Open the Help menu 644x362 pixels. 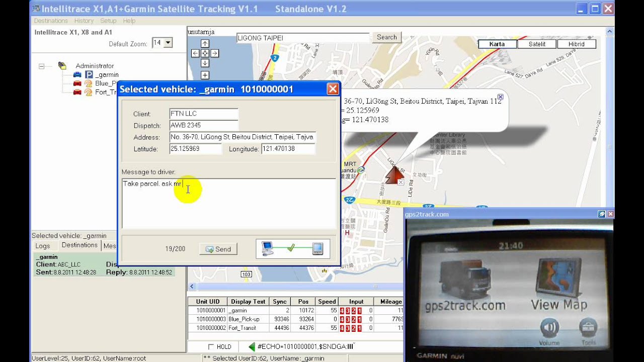click(129, 21)
